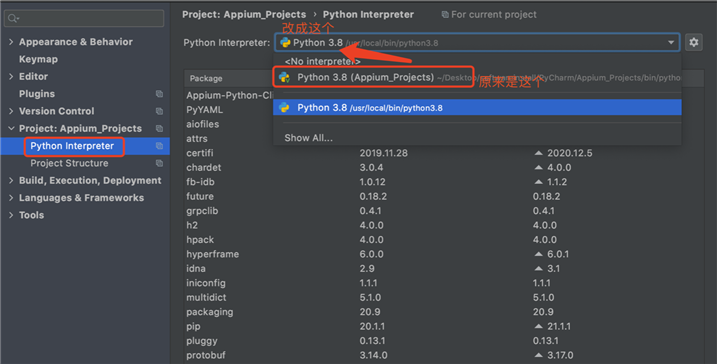
Task: Click the settings search input field
Action: click(x=84, y=18)
